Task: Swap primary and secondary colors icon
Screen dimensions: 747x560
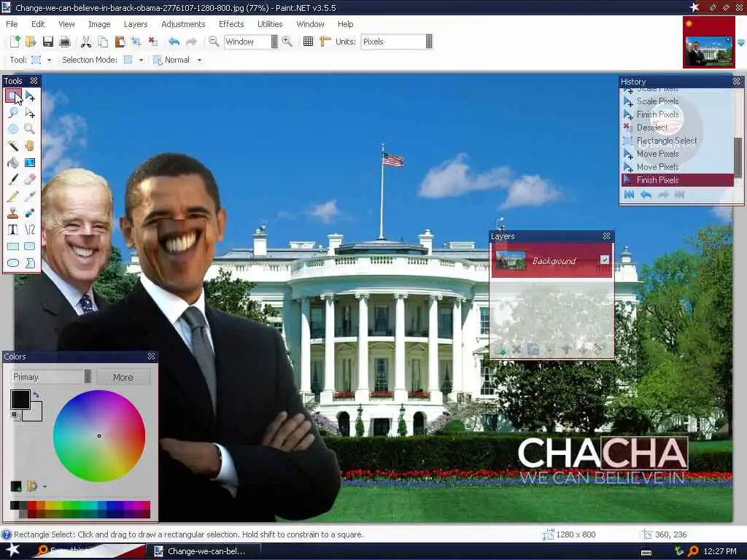Action: pyautogui.click(x=36, y=394)
